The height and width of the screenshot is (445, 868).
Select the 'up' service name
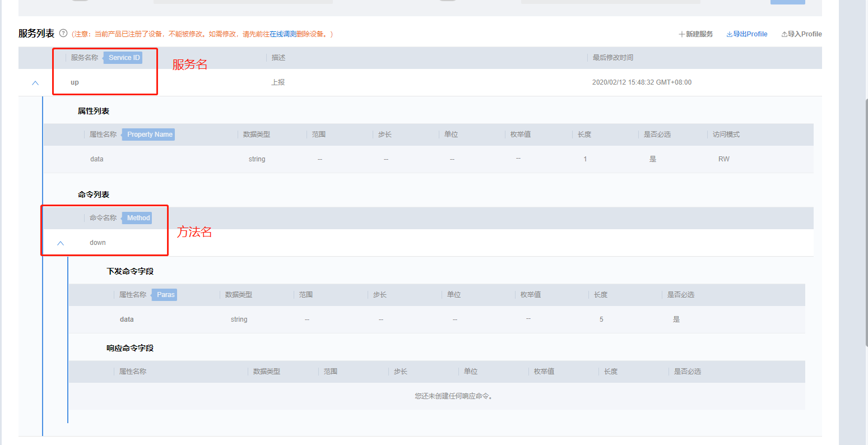(x=75, y=82)
